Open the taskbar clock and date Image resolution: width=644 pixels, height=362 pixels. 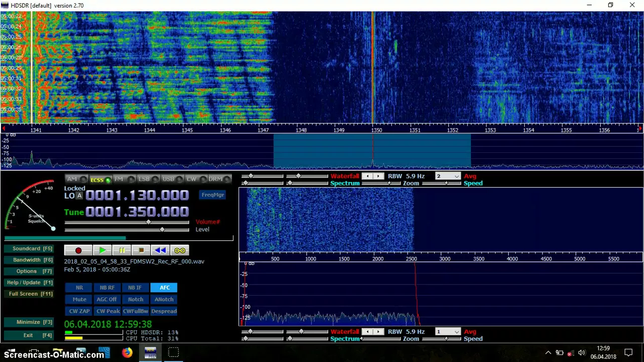click(x=603, y=352)
